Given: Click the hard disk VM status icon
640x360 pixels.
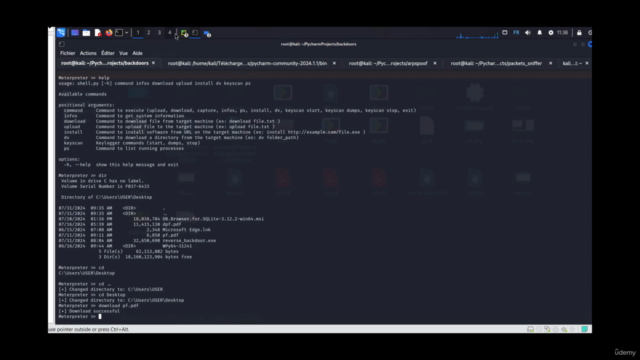Looking at the screenshot, I should [530, 329].
